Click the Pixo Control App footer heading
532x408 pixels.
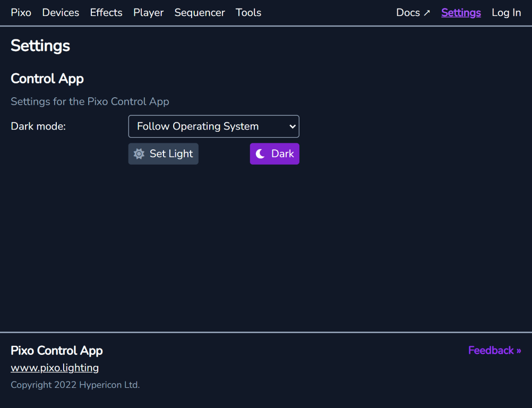(56, 351)
